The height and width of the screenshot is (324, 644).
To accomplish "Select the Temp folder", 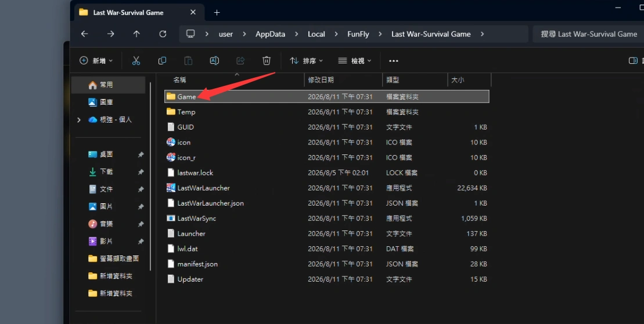I will pyautogui.click(x=327, y=111).
